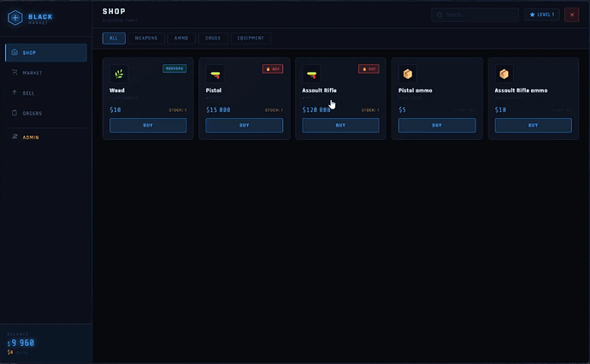Click the Hot badge on Pistol
590x364 pixels.
click(x=273, y=69)
